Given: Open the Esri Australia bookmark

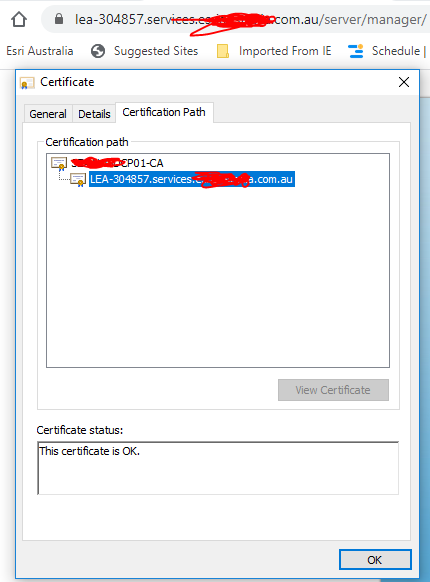Looking at the screenshot, I should pos(40,51).
